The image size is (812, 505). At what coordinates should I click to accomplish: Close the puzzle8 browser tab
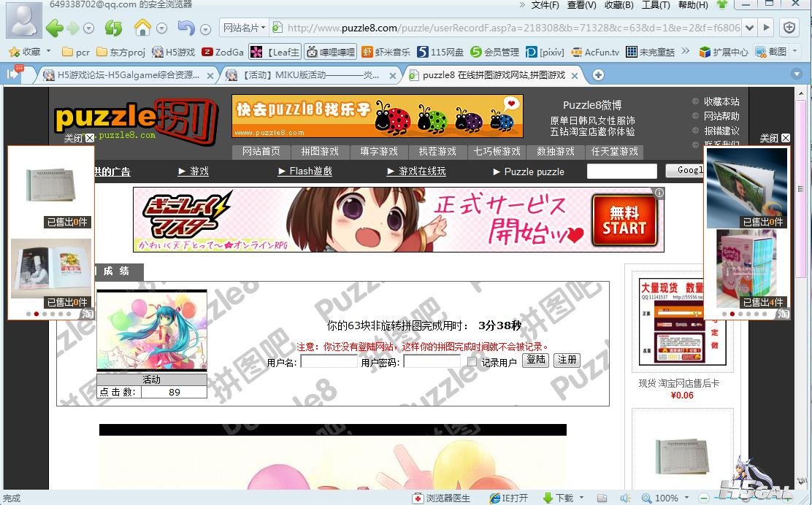coord(574,76)
